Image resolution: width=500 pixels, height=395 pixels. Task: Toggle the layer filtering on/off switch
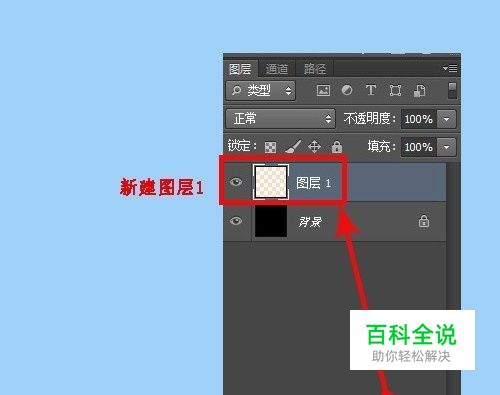[452, 90]
